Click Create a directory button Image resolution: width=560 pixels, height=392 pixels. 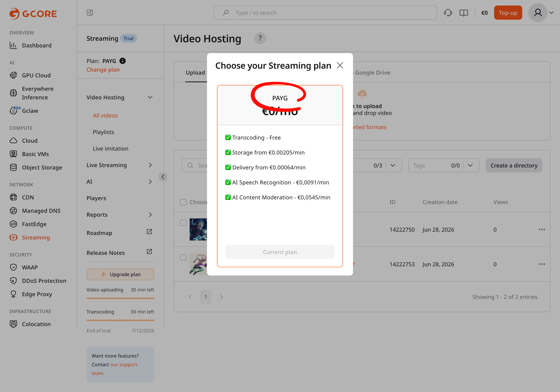coord(514,165)
